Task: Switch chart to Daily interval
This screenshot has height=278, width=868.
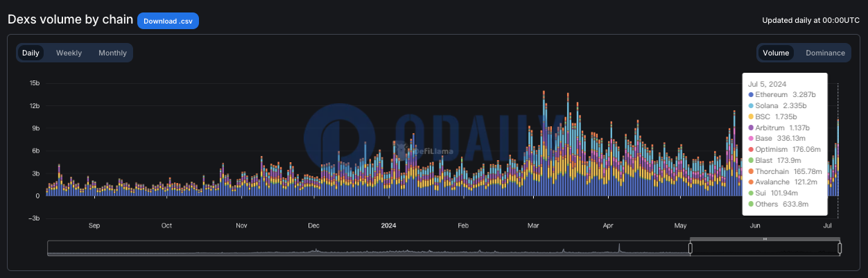Action: tap(31, 53)
